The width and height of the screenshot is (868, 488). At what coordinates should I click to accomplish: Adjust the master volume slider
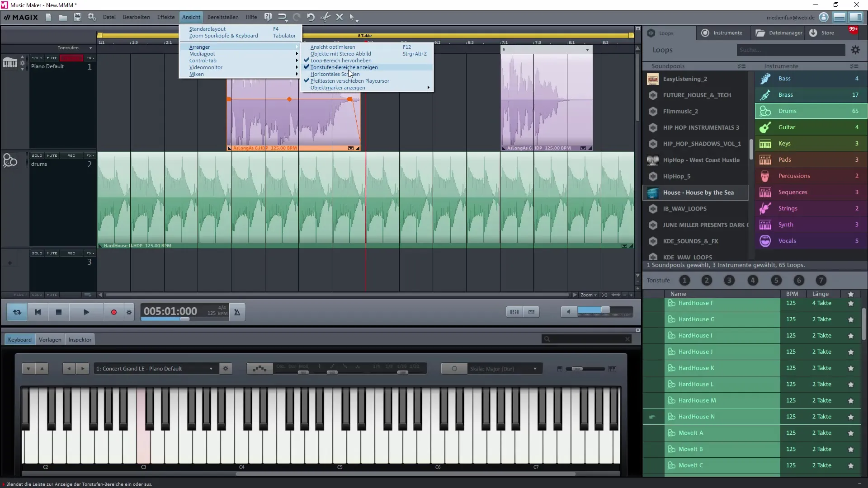[x=605, y=310]
